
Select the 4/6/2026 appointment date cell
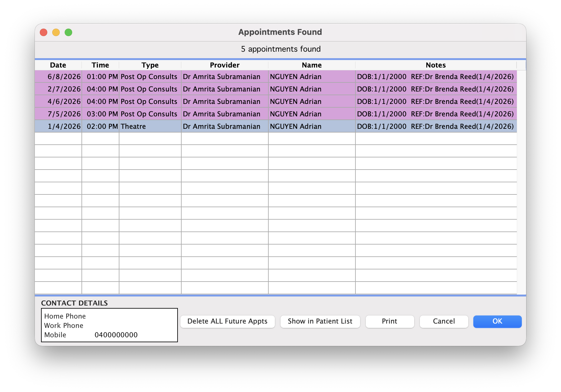tap(58, 101)
